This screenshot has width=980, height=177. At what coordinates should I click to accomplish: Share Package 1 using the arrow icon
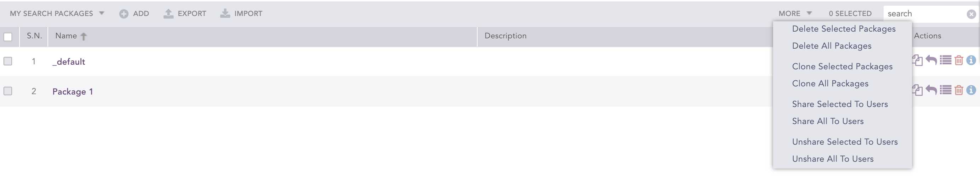click(x=931, y=90)
